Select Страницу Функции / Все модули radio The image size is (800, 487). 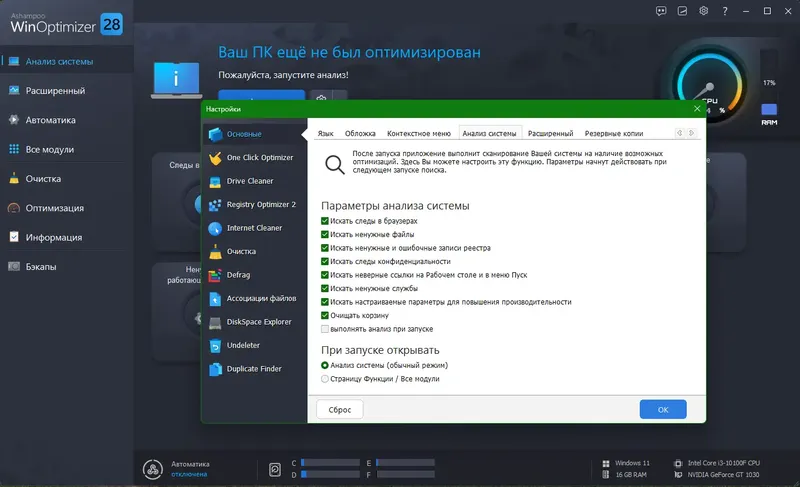[x=324, y=379]
